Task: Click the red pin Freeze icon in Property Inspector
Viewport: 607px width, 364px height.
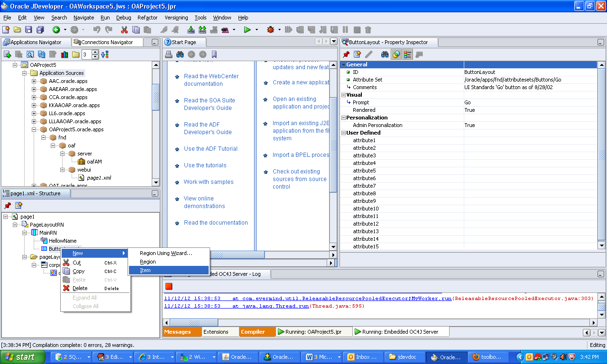Action: pyautogui.click(x=346, y=55)
